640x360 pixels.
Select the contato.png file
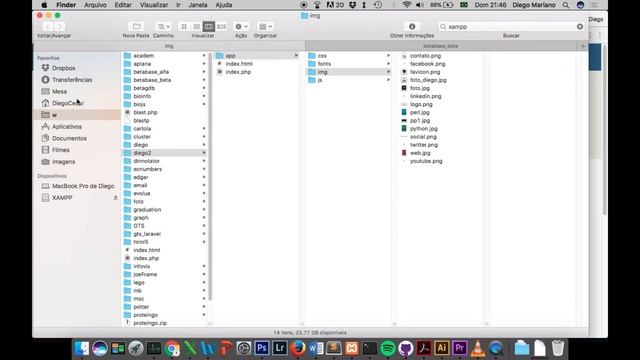[425, 56]
